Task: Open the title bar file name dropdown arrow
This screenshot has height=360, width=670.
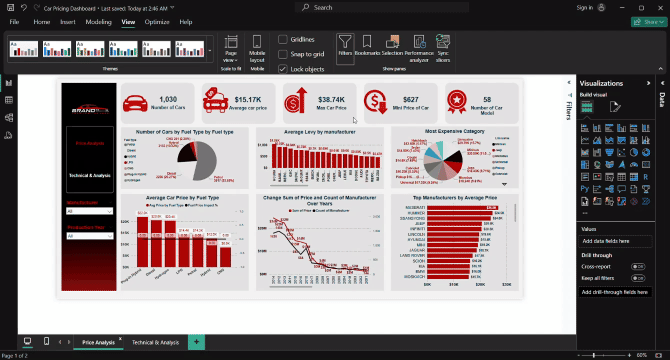Action: 172,8
